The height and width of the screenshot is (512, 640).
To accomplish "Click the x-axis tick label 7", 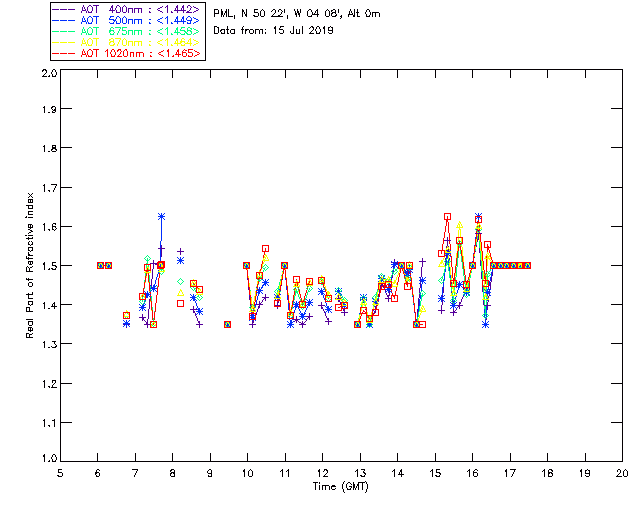I will 135,473.
